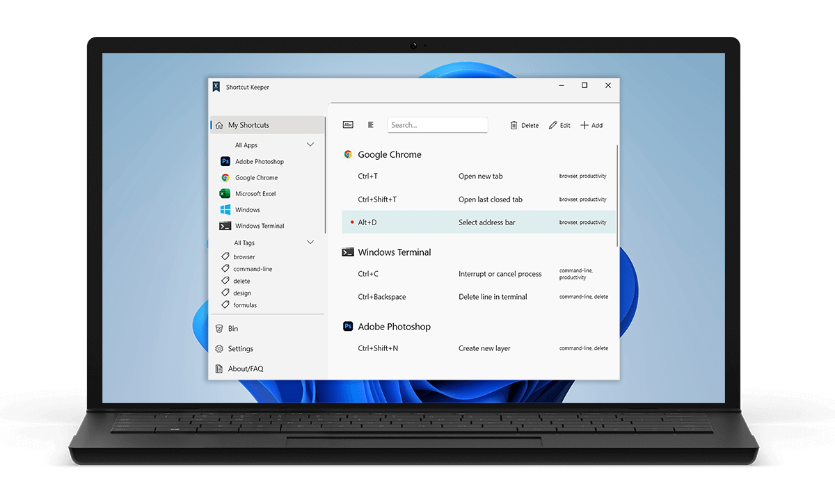Filter by the browser tag
The width and height of the screenshot is (835, 504).
239,257
